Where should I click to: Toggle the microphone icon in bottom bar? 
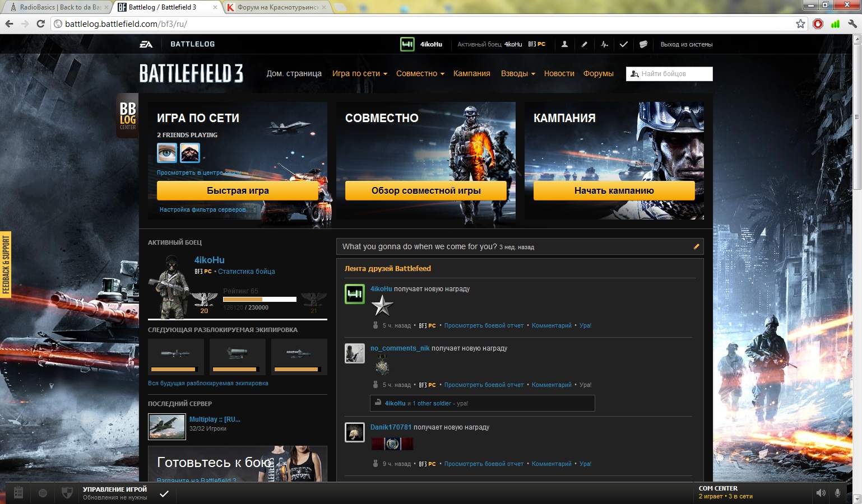[838, 493]
